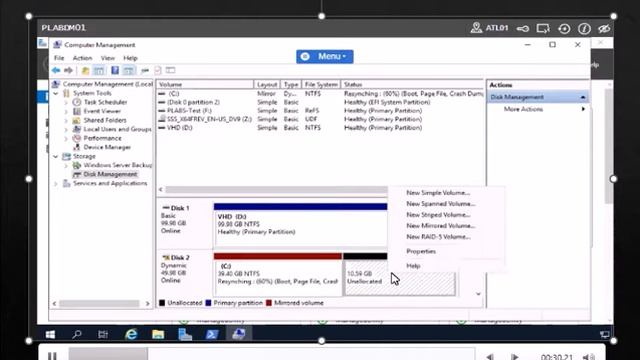Sort by the File System column header
Image resolution: width=640 pixels, height=360 pixels.
click(321, 84)
